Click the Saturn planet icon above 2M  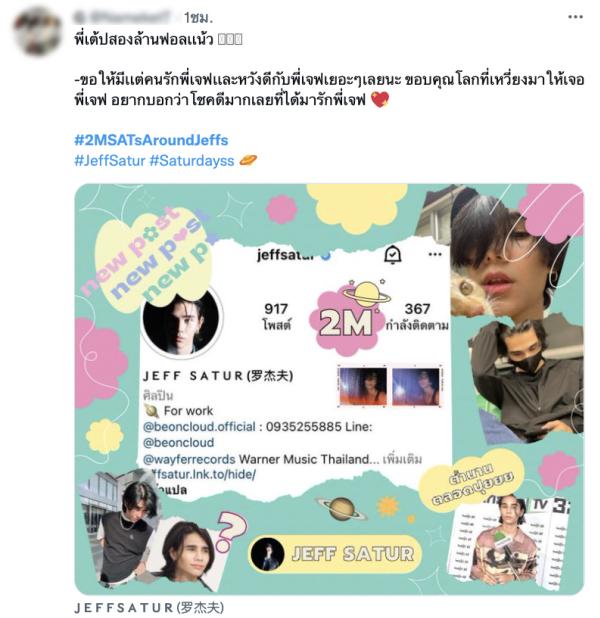(x=367, y=294)
